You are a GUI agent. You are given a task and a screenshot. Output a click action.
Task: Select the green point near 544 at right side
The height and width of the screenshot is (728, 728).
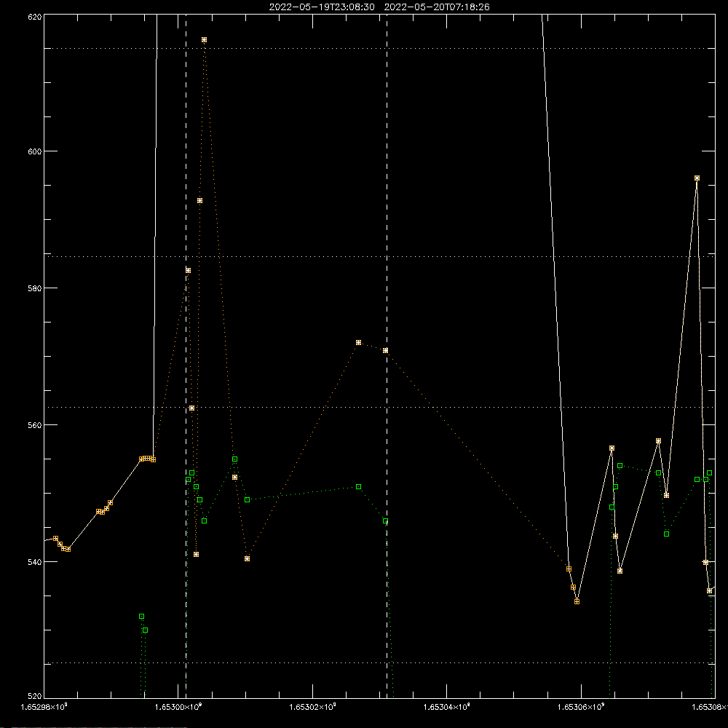click(x=667, y=534)
